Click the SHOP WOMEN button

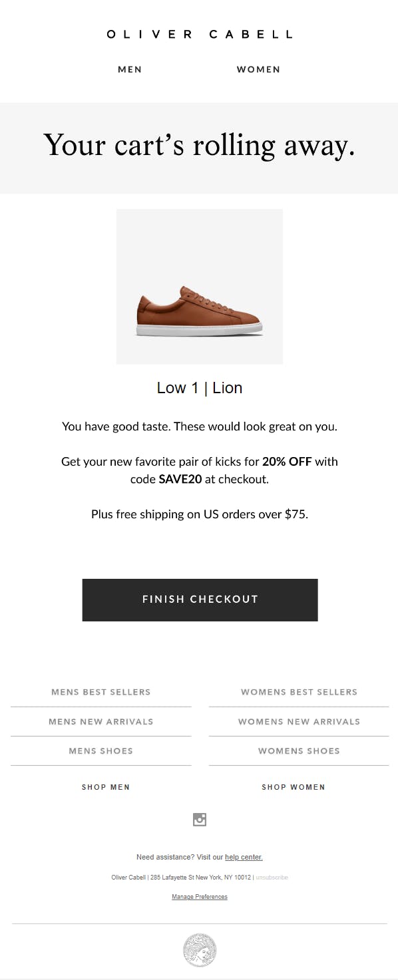[294, 787]
